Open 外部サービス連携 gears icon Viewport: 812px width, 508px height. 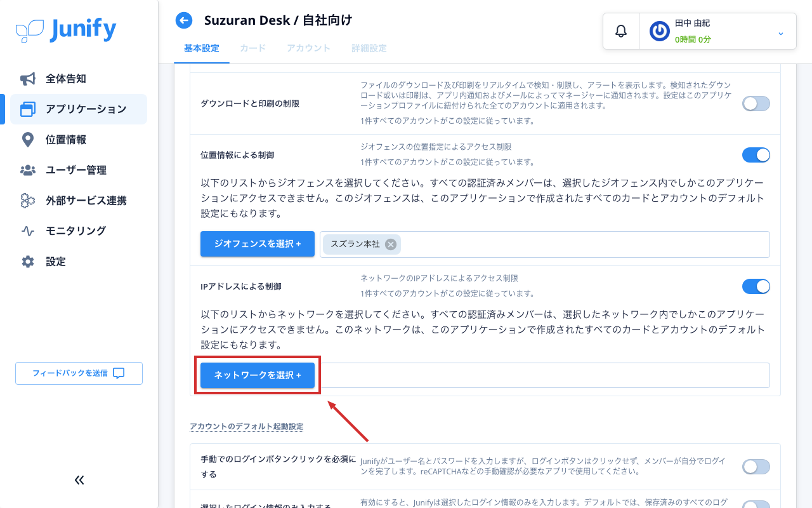point(28,201)
